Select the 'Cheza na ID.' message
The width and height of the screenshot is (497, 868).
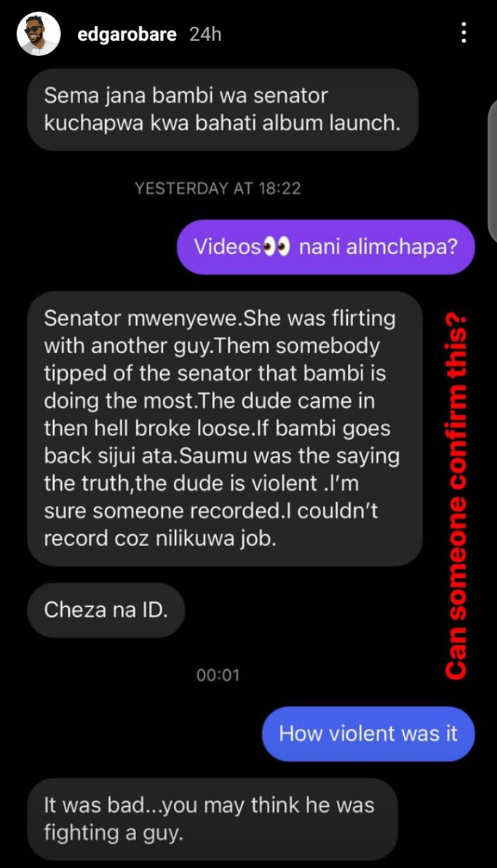[106, 610]
